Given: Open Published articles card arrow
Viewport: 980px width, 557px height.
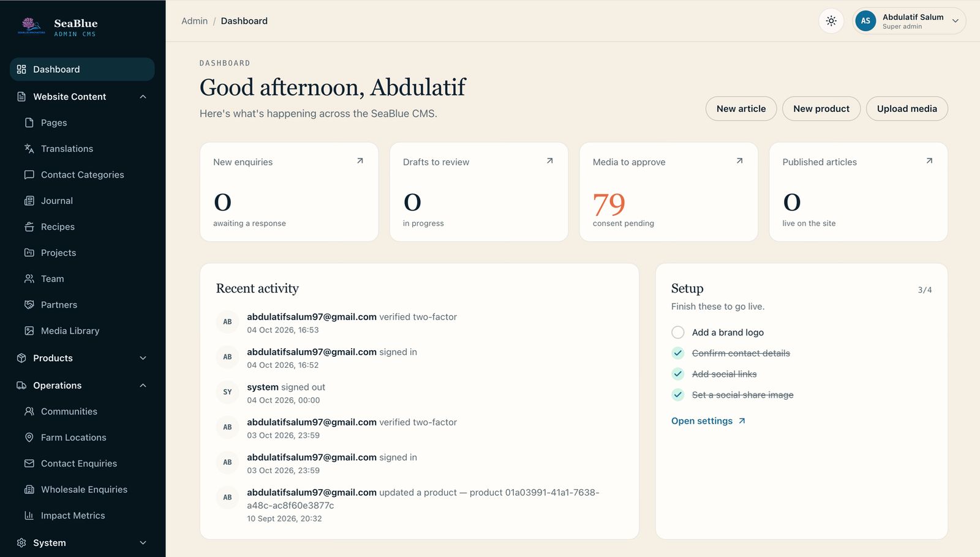Looking at the screenshot, I should pos(929,161).
